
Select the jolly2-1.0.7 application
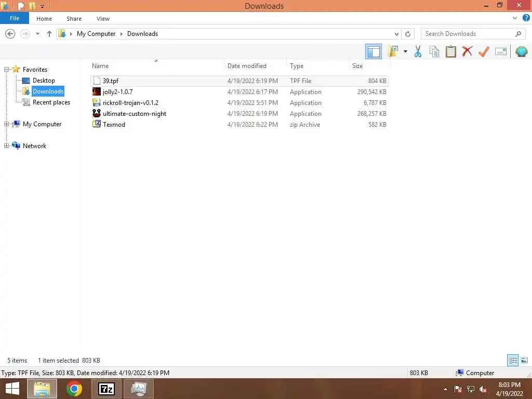pos(240,91)
